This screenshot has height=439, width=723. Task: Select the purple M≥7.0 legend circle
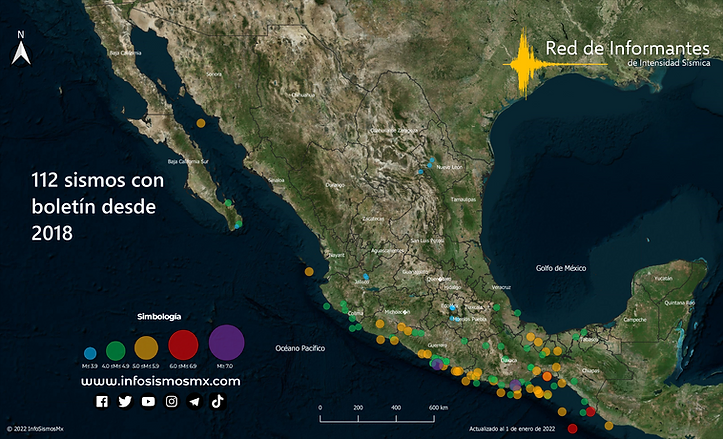(x=227, y=341)
